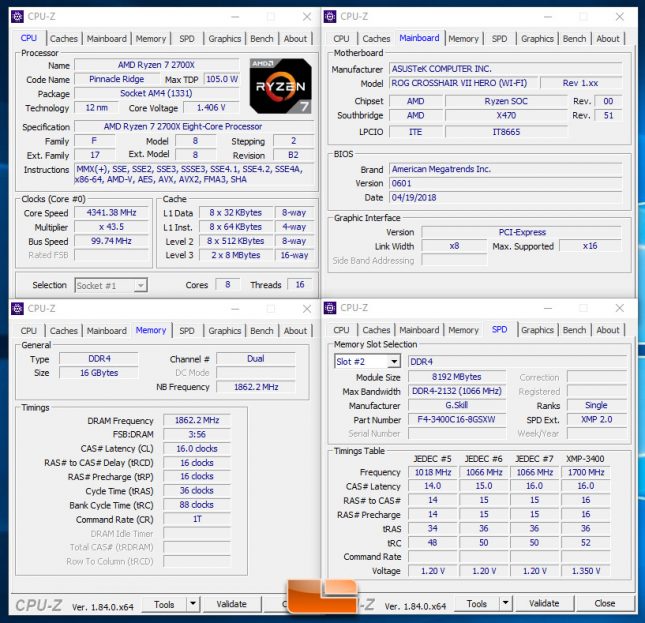Select Caches tab in Mainboard window
The image size is (645, 623).
point(376,39)
